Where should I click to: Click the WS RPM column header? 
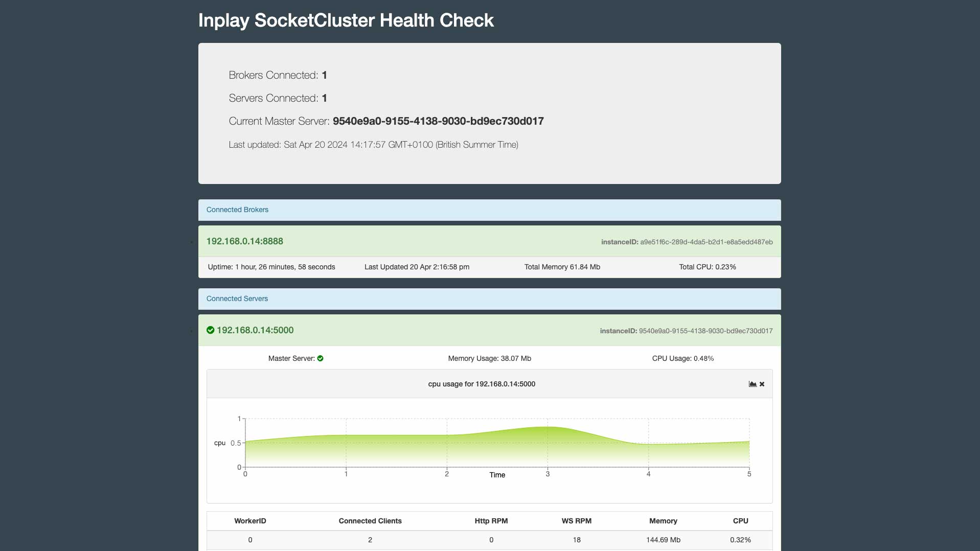tap(577, 521)
